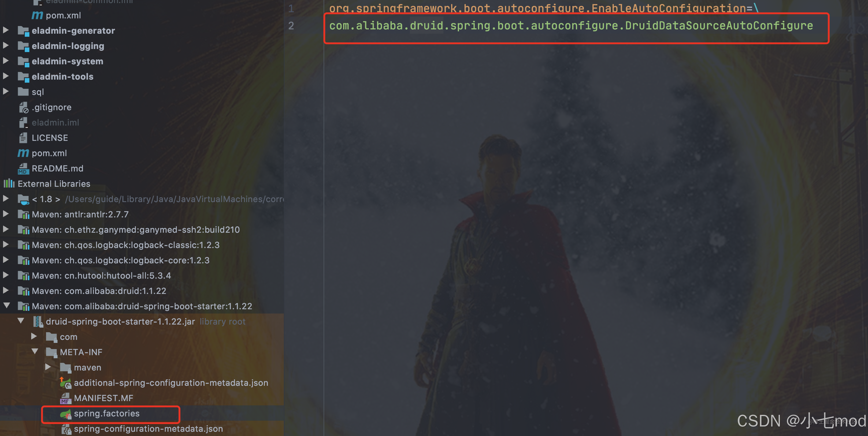Click the sql folder icon
Screen dimensions: 868x436
tap(23, 92)
